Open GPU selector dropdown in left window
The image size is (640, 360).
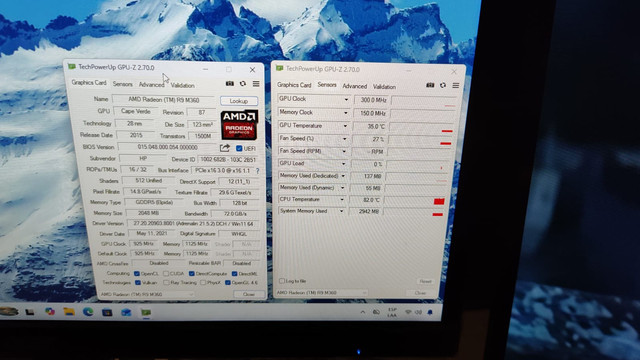point(191,294)
